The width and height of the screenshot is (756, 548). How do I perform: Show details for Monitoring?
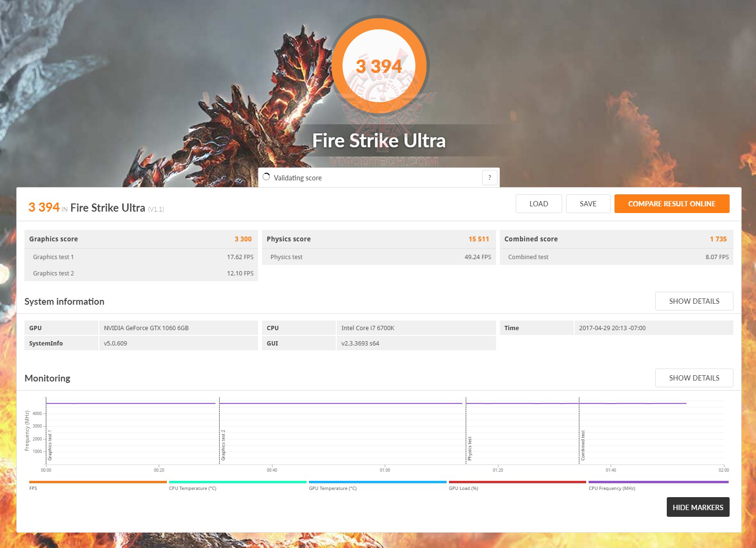point(694,378)
